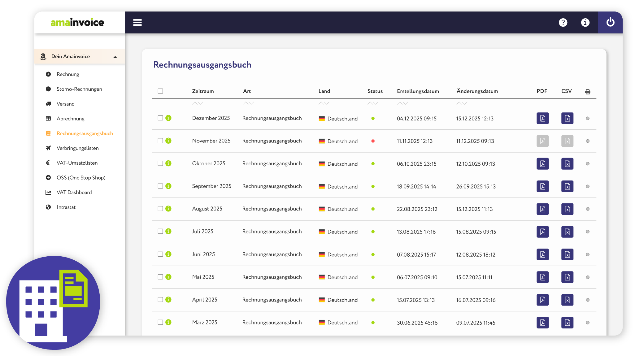The width and height of the screenshot is (644, 356).
Task: Go to VAT Dashboard menu item
Action: click(74, 192)
